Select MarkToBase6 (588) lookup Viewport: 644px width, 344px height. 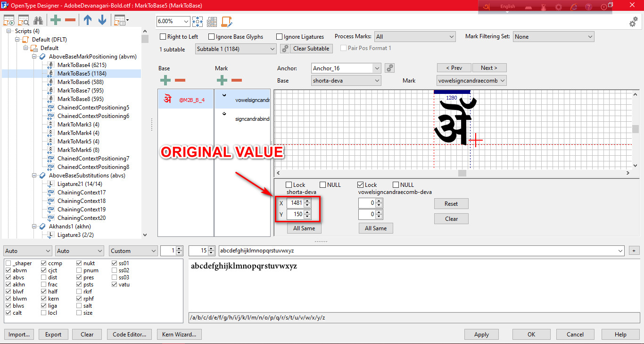point(80,82)
